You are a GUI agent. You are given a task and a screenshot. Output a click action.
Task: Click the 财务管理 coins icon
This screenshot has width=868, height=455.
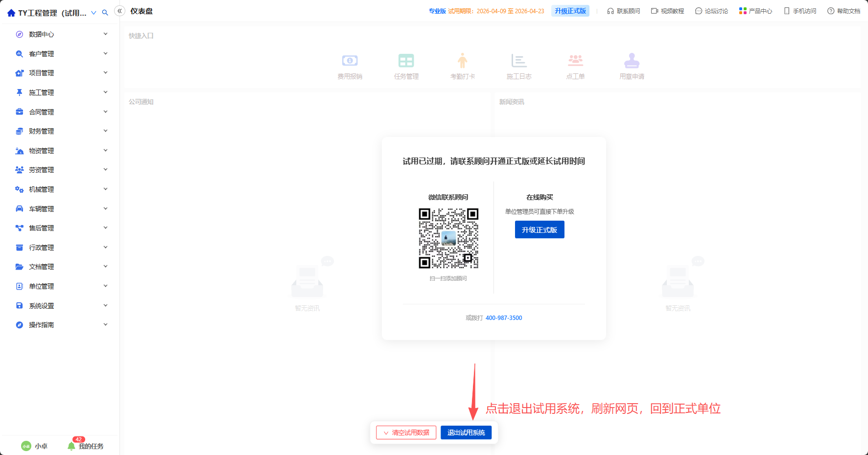pyautogui.click(x=20, y=131)
